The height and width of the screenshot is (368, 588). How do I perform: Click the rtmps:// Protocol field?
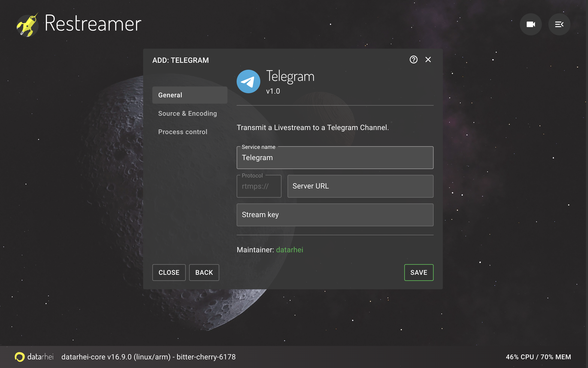[259, 186]
